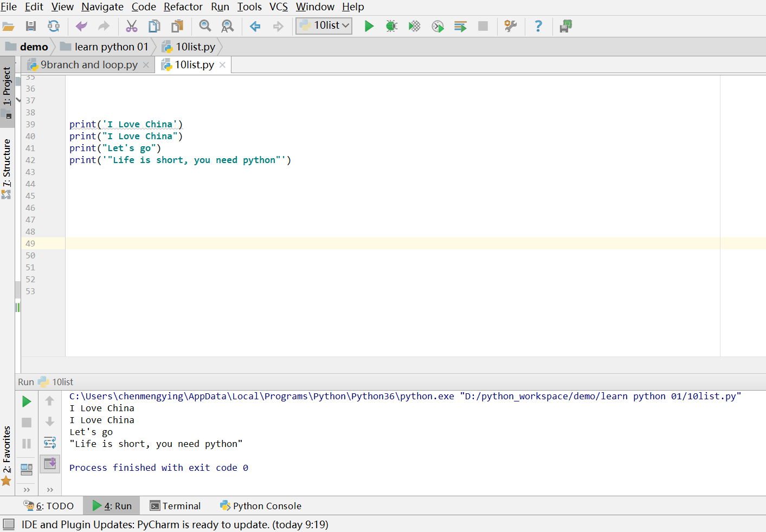Open the Run menu
This screenshot has height=532, width=766.
tap(220, 7)
